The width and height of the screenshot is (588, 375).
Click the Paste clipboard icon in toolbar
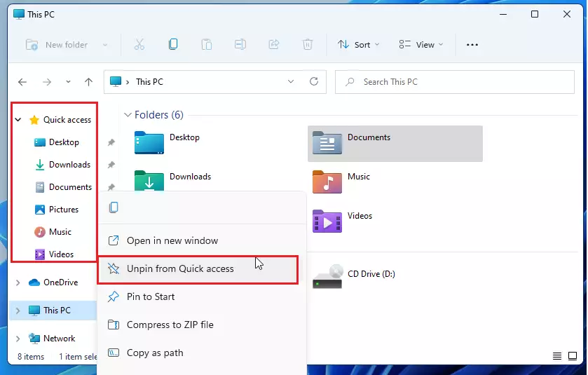pos(206,45)
